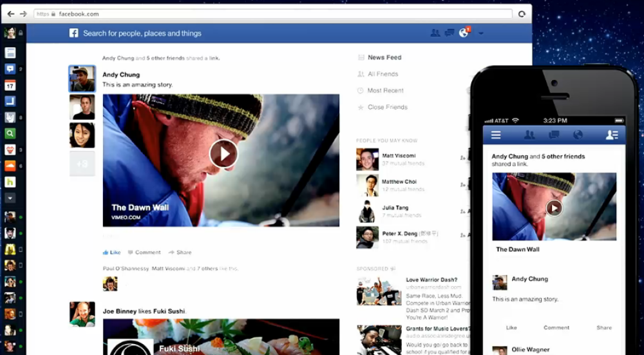This screenshot has height=355, width=644.
Task: Click the browser forward arrow
Action: coord(23,14)
